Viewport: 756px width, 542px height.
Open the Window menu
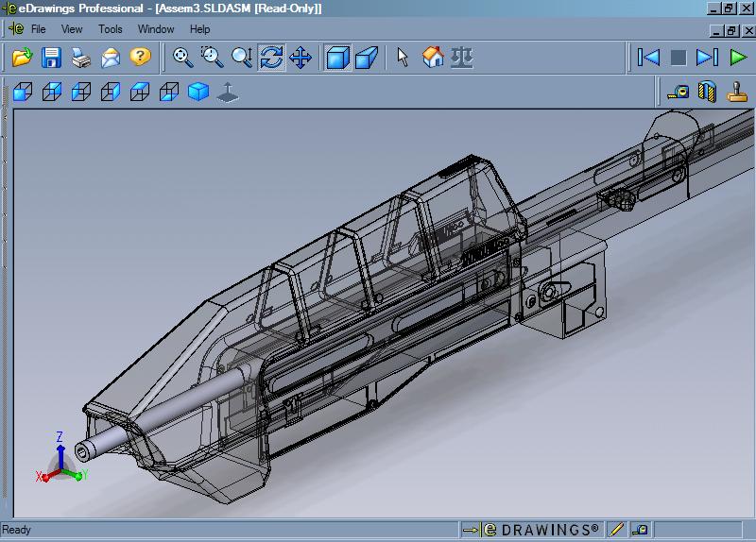(x=156, y=29)
